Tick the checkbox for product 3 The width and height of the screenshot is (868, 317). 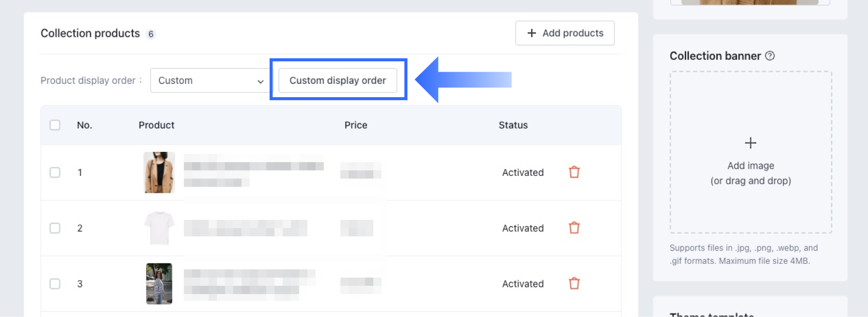click(x=55, y=284)
